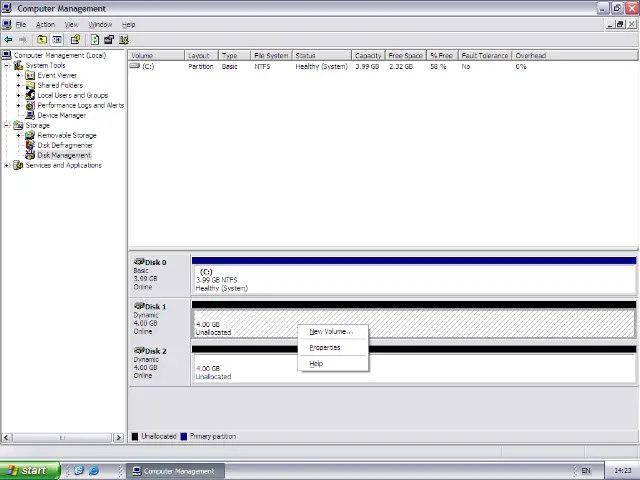This screenshot has width=640, height=480.
Task: Sort by the Volume column header
Action: (x=156, y=56)
